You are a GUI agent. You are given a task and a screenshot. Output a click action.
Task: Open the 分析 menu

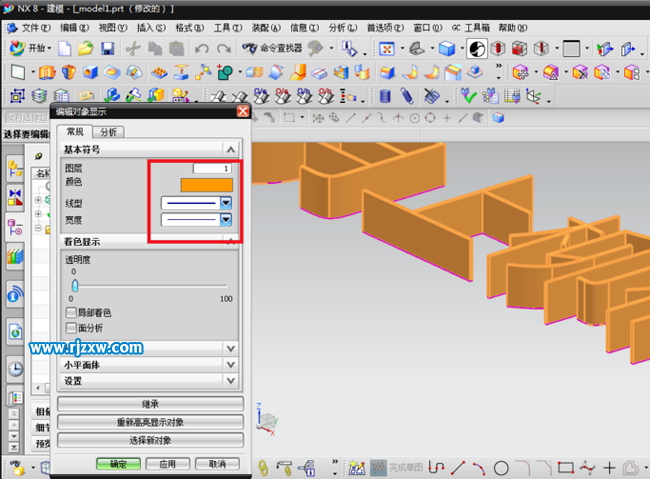click(x=342, y=28)
